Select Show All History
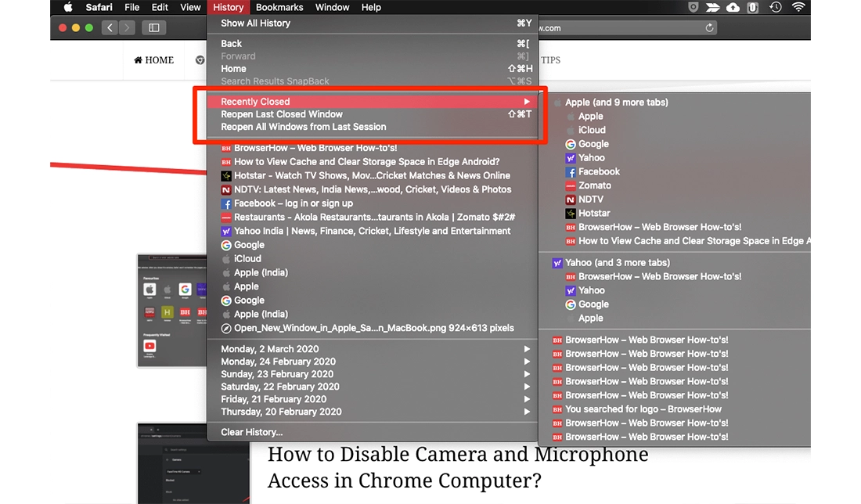This screenshot has width=861, height=504. coord(255,23)
